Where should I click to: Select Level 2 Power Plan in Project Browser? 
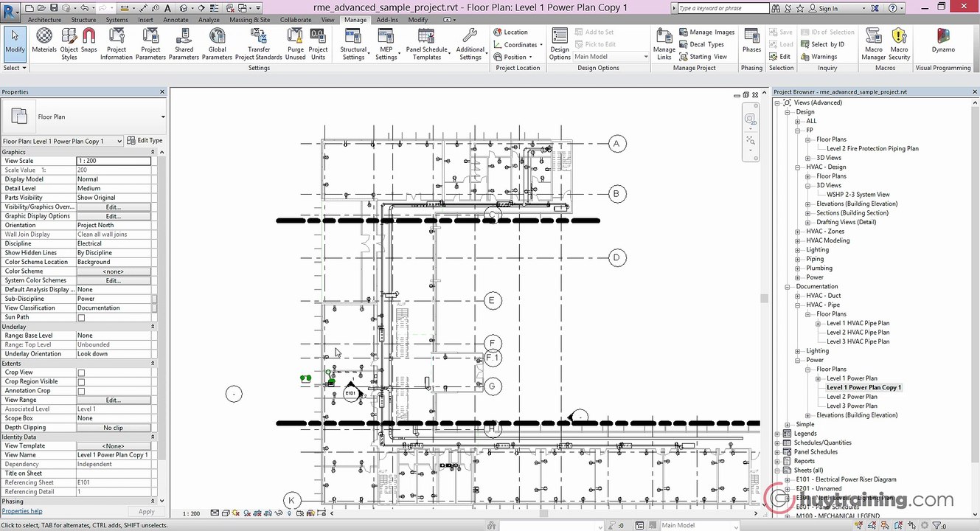852,397
